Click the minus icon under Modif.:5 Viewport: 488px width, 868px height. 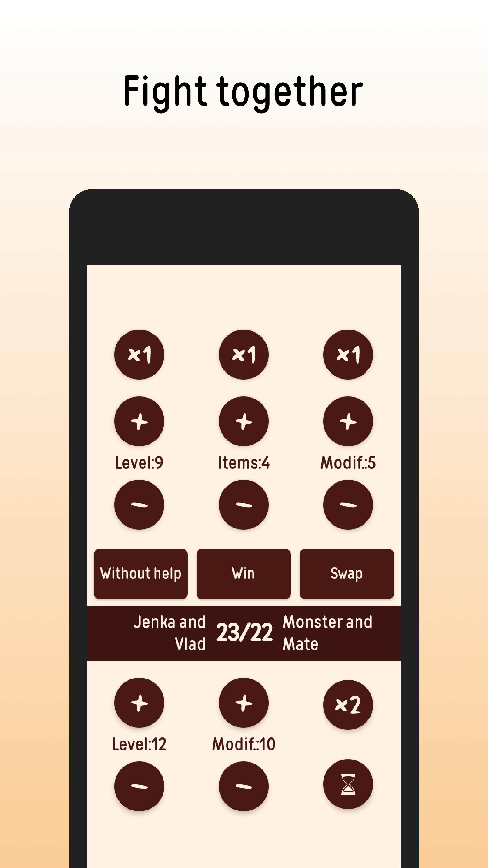(x=347, y=505)
